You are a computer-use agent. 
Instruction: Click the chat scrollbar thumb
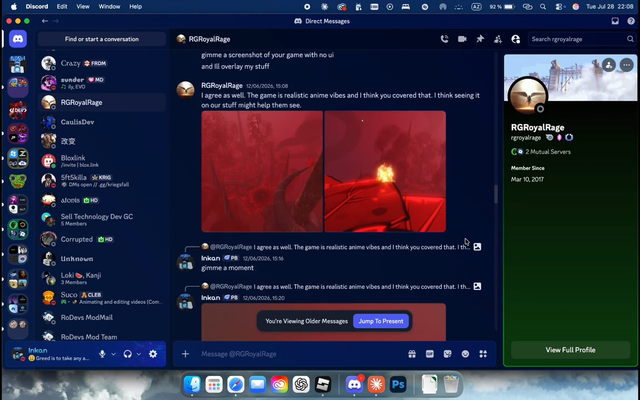(496, 194)
